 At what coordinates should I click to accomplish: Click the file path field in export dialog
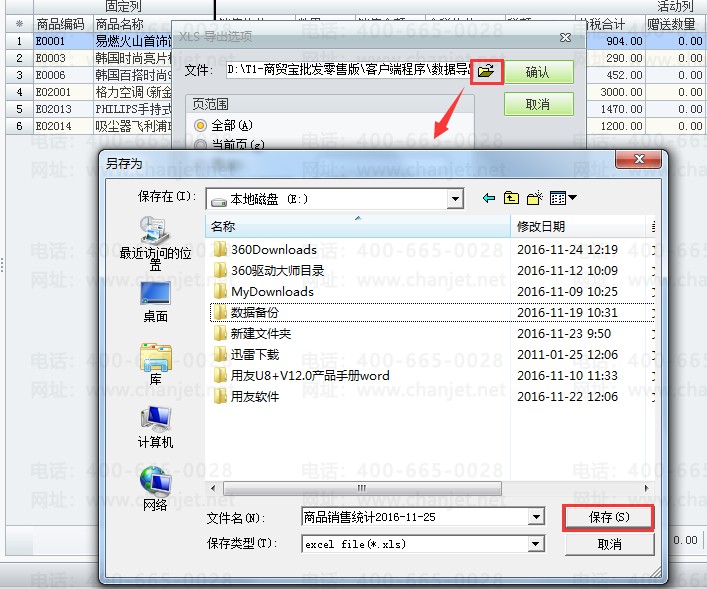(x=348, y=70)
